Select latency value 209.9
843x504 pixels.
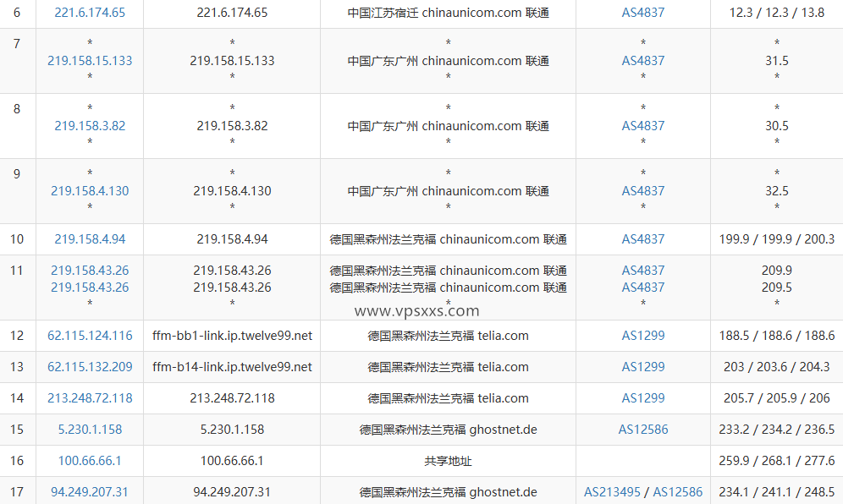coord(777,271)
